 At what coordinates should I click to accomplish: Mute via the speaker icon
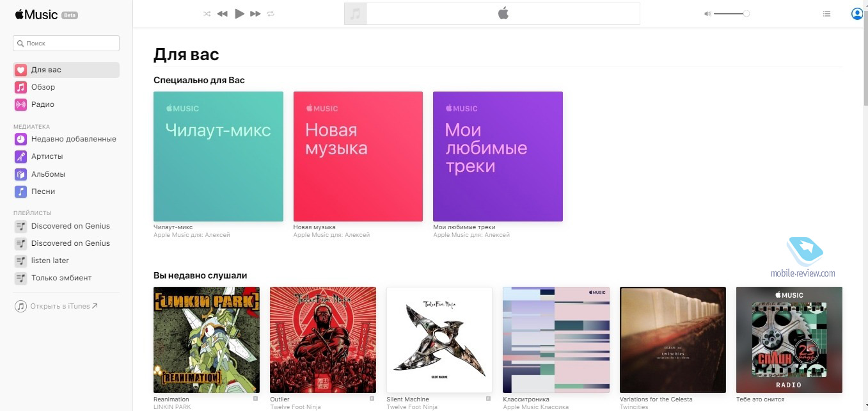(x=707, y=13)
